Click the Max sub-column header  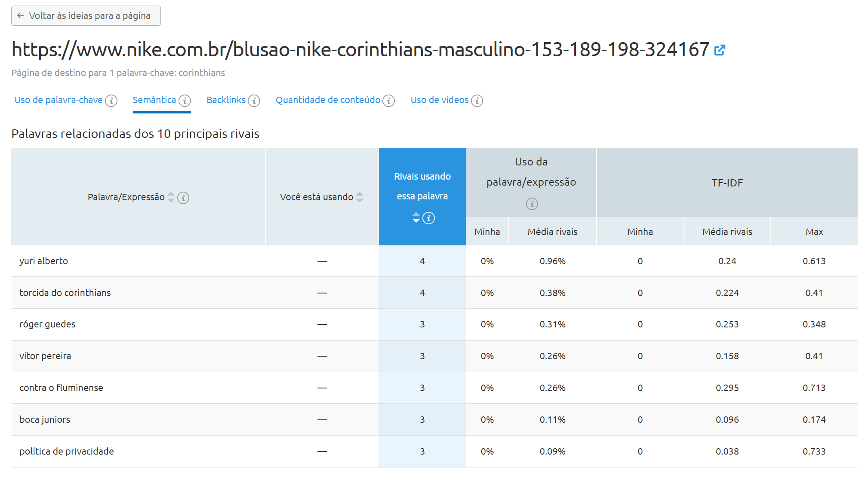(814, 232)
